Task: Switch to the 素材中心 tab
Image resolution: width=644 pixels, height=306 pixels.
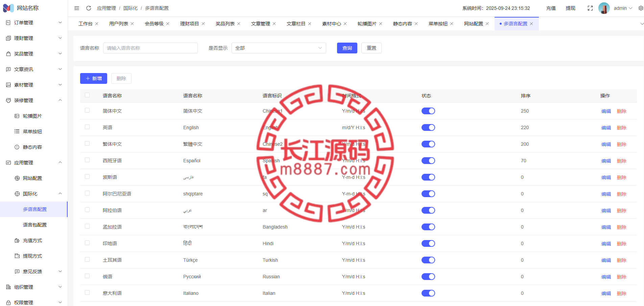Action: tap(332, 24)
